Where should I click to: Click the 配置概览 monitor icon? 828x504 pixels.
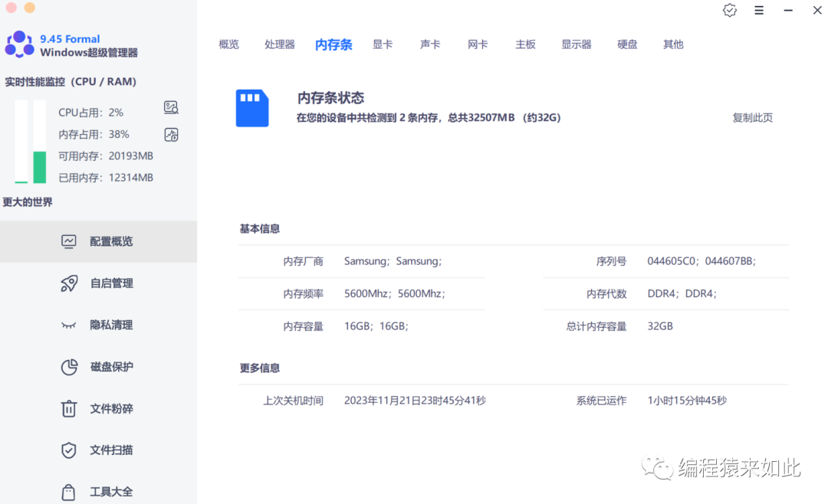click(69, 242)
